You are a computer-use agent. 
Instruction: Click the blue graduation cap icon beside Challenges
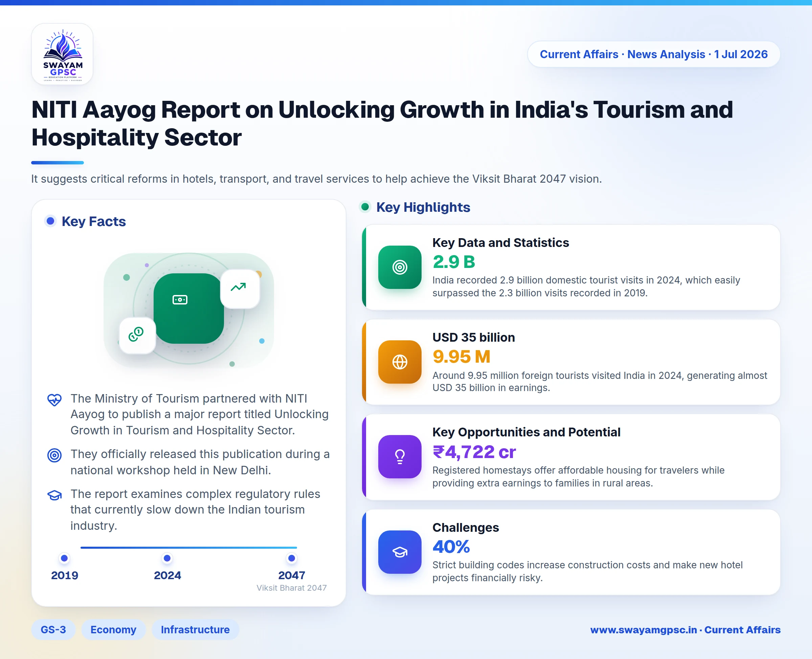point(399,552)
